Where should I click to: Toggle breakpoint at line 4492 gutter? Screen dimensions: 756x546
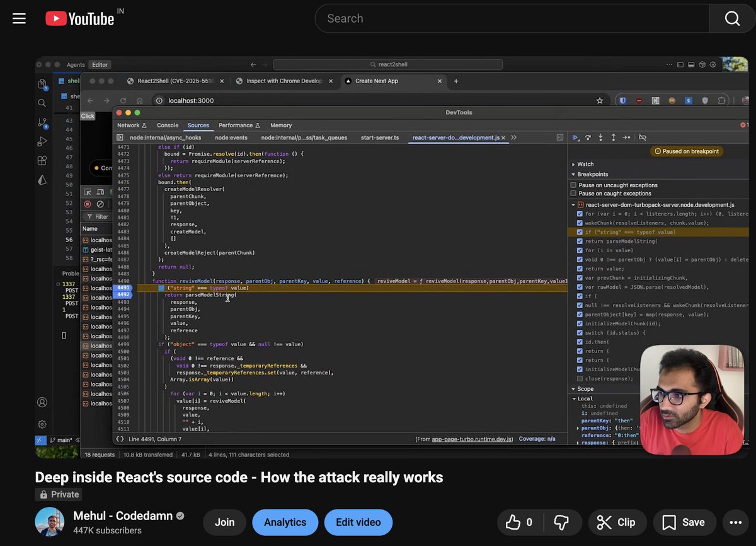click(123, 294)
